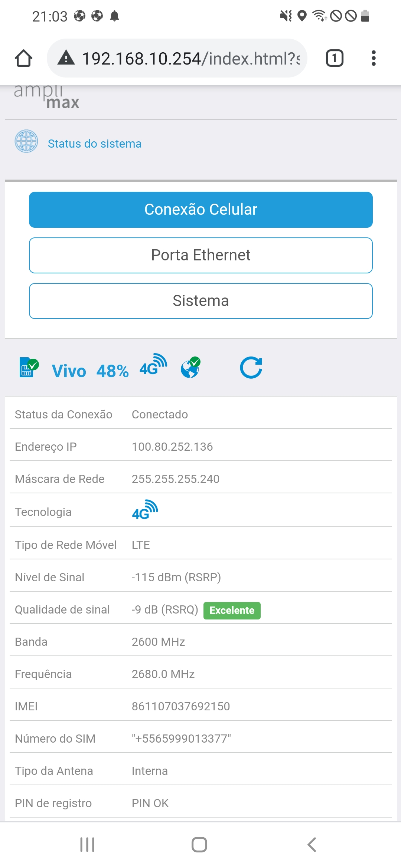The image size is (401, 868).
Task: Open the Sistema tab
Action: tap(201, 301)
